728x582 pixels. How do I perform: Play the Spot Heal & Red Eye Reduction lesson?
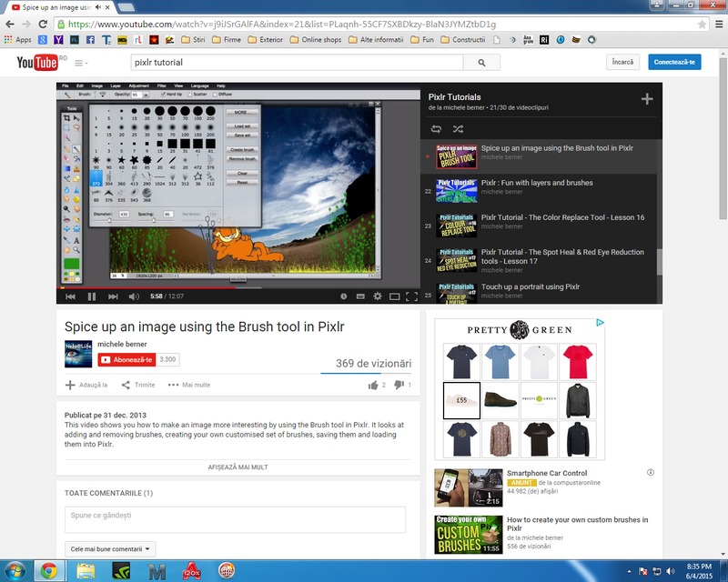[x=562, y=256]
